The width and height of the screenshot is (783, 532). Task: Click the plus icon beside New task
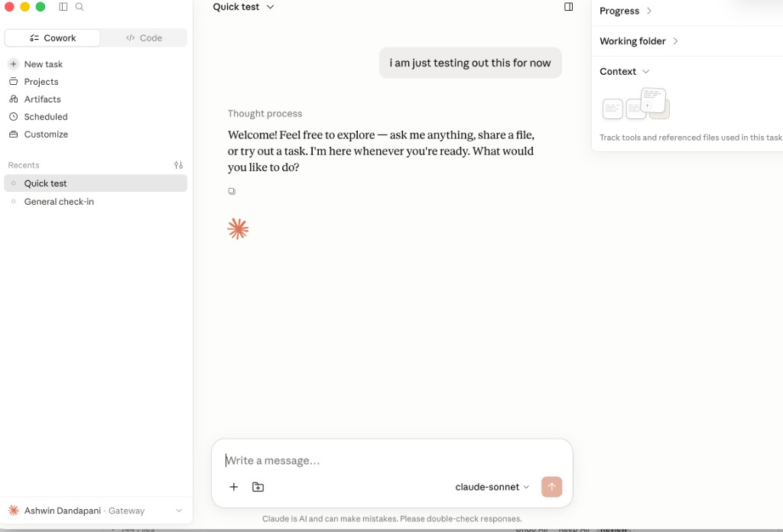pos(14,64)
